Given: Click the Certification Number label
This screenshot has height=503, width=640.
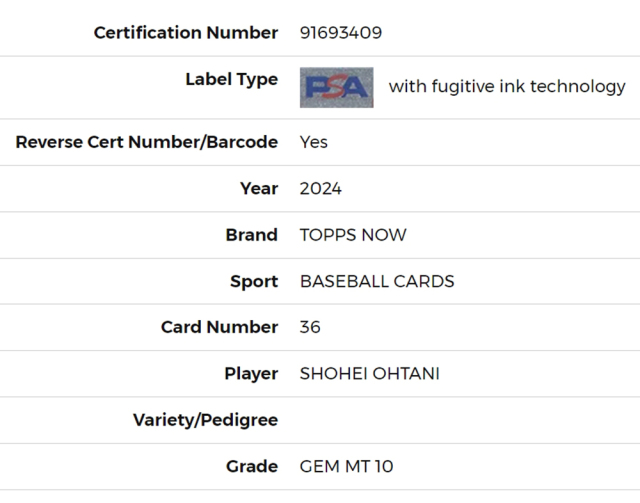Looking at the screenshot, I should [x=186, y=33].
